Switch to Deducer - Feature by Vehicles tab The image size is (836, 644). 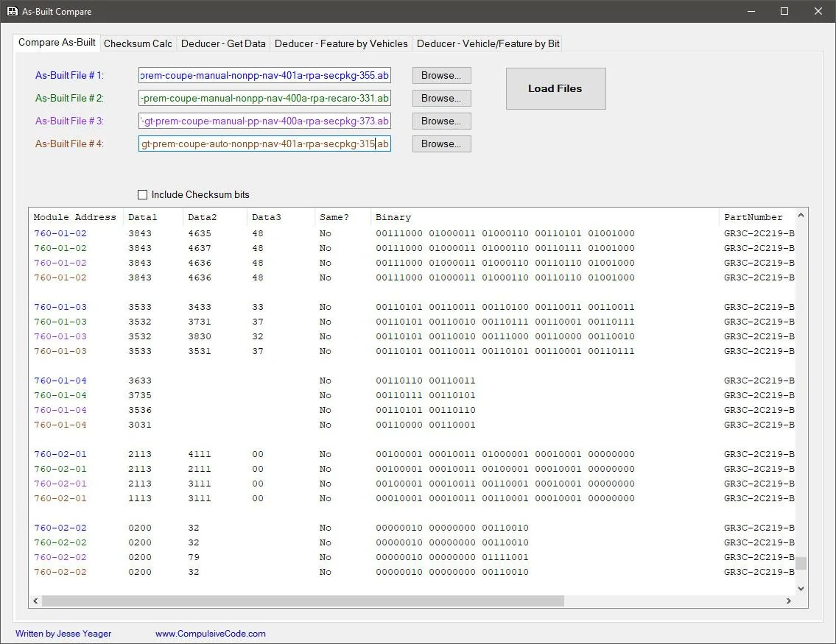click(341, 43)
